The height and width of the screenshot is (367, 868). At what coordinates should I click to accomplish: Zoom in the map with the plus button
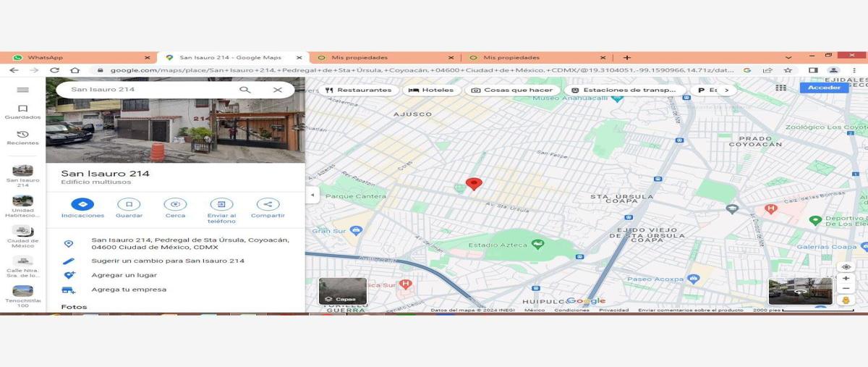(846, 278)
